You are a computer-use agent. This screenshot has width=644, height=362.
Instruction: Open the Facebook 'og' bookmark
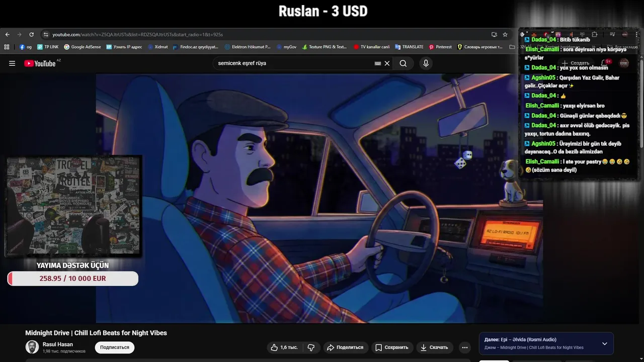(25, 47)
